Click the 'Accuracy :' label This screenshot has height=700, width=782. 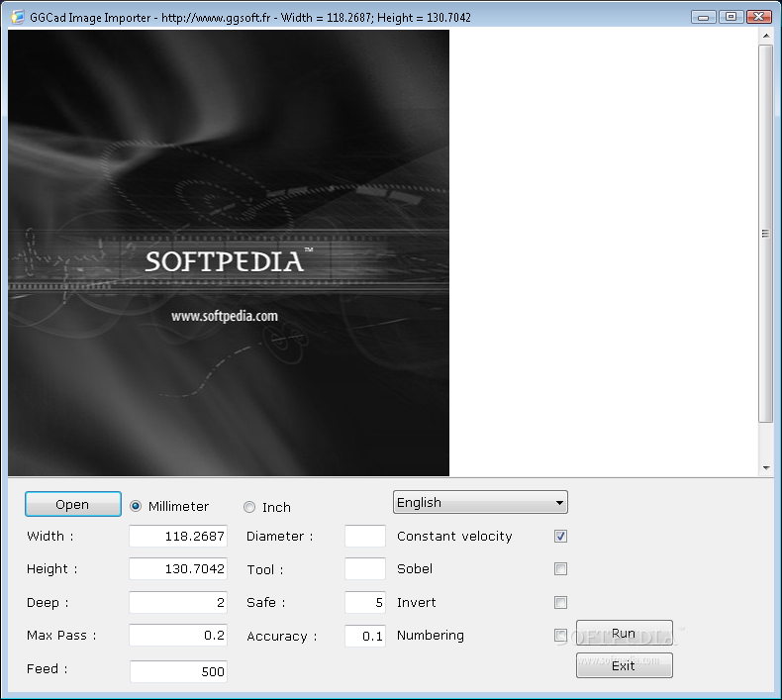tap(282, 637)
